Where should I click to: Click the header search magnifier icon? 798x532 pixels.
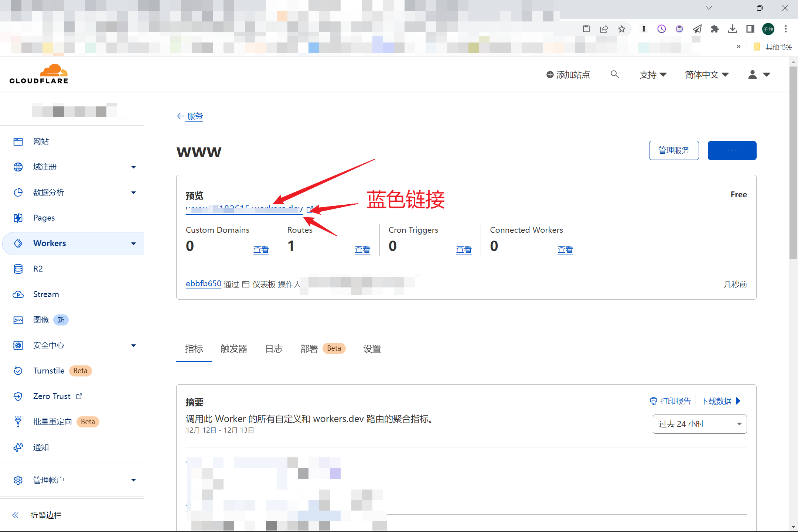coord(615,75)
